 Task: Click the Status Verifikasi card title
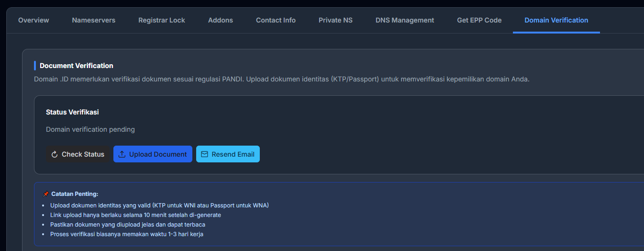coord(72,112)
